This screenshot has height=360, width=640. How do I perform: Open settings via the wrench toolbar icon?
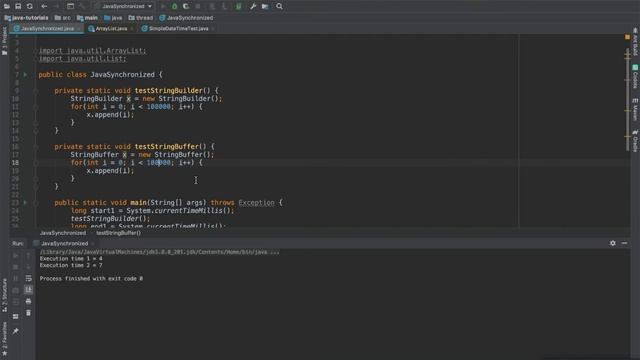[253, 6]
